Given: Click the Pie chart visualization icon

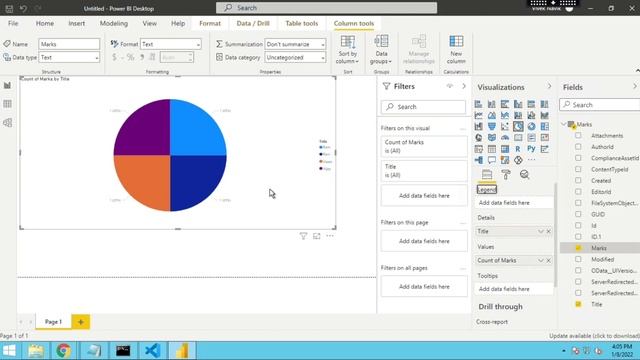Looking at the screenshot, I should click(x=518, y=127).
